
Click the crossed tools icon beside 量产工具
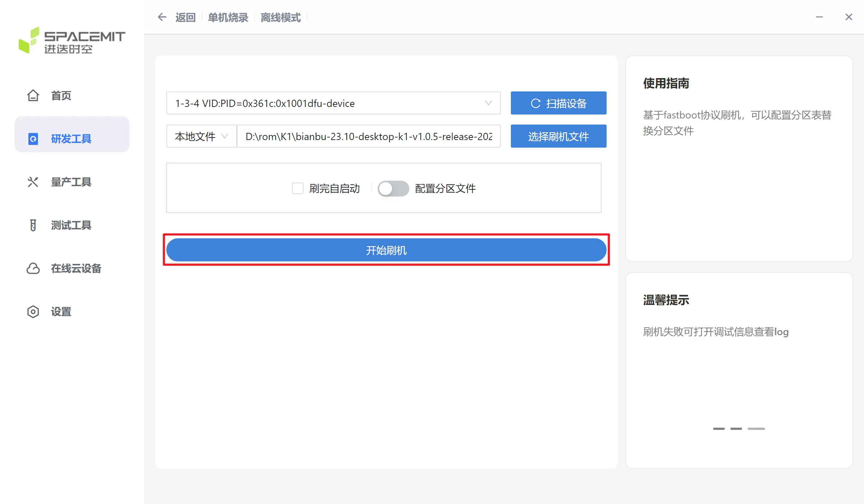33,182
